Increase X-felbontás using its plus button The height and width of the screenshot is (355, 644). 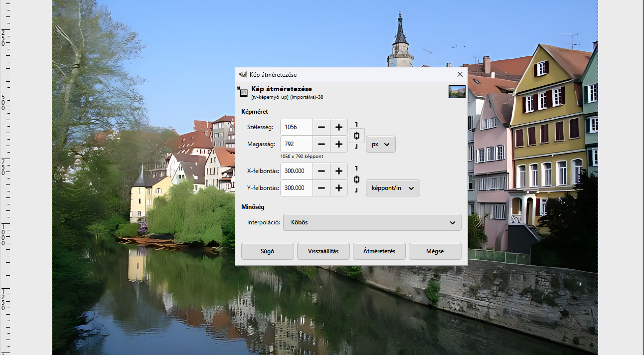click(339, 171)
